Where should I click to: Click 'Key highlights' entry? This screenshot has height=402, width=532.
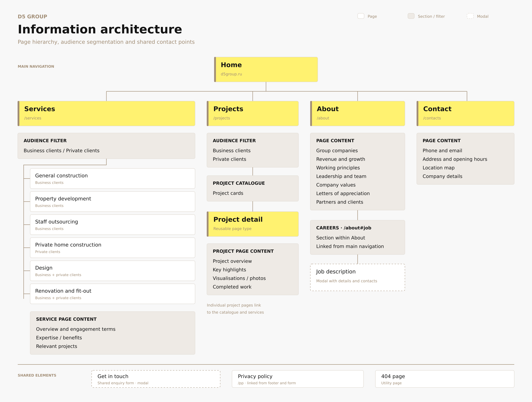click(229, 270)
